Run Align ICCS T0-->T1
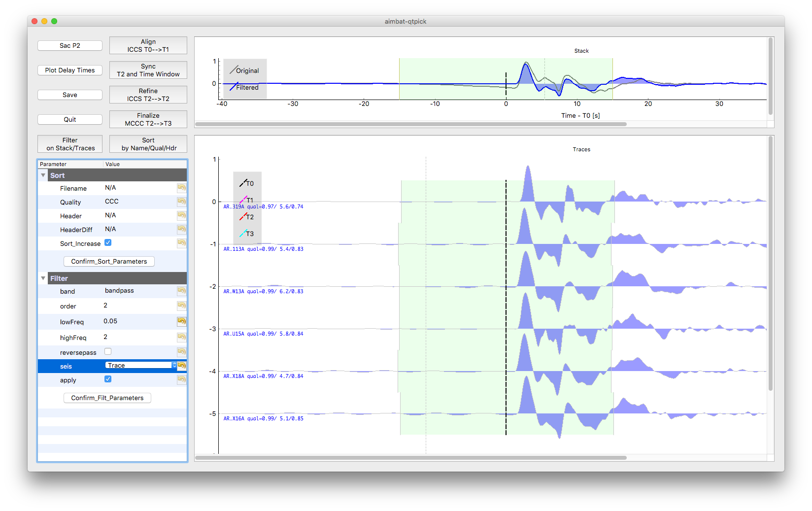Viewport: 812px width, 511px height. tap(148, 45)
